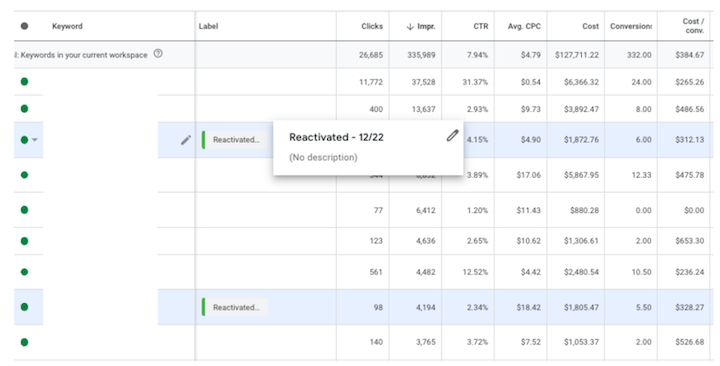Screen dimensions: 720x366
Task: Click green status dot in the 561 clicks row
Action: (24, 271)
